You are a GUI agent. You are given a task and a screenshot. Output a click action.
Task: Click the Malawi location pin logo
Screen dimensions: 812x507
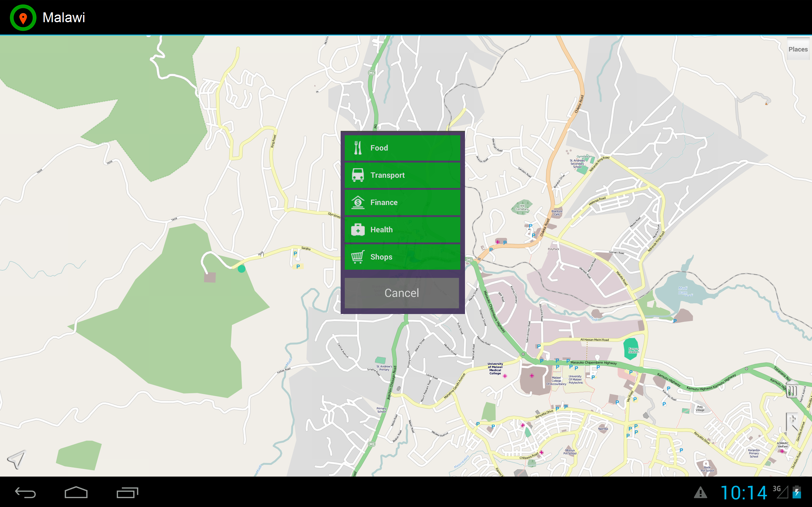[23, 17]
